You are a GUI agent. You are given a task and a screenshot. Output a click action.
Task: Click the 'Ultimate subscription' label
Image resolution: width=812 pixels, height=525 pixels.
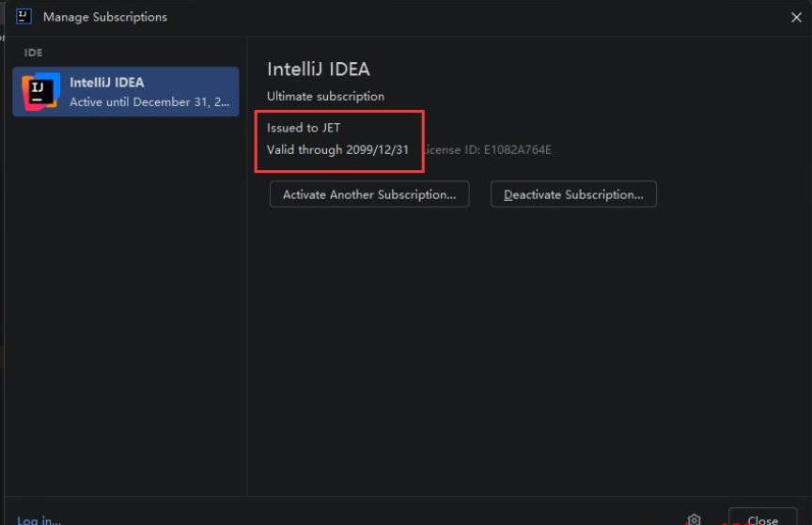pyautogui.click(x=326, y=97)
